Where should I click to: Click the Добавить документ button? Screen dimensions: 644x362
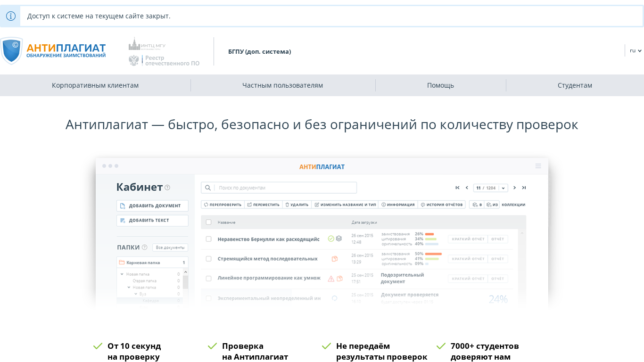click(152, 206)
